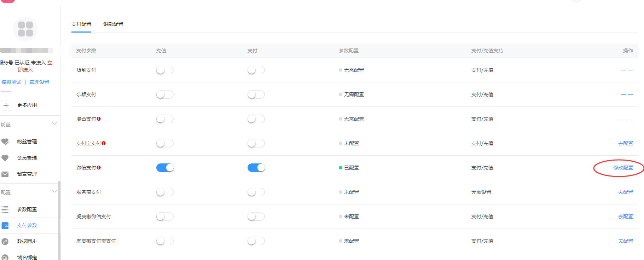644x260 pixels.
Task: Click 虎皮椒微信支付 row name
Action: pos(94,216)
